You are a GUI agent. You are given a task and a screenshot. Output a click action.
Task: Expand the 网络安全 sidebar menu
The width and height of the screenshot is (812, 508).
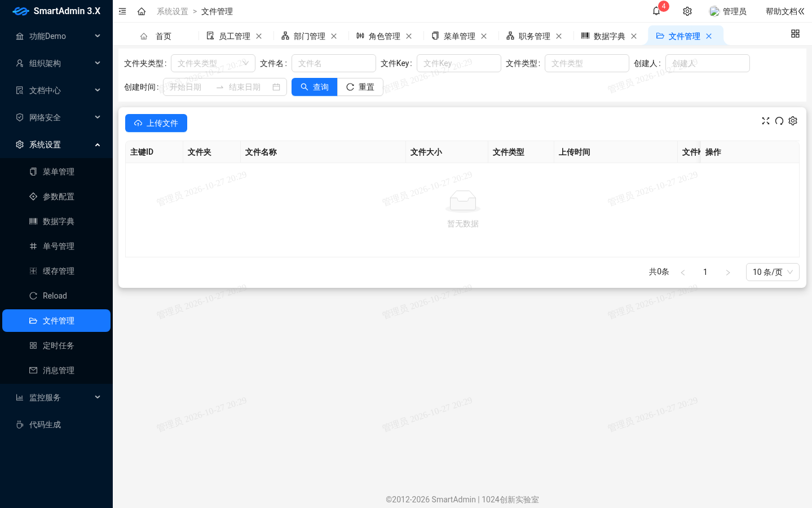(x=56, y=117)
